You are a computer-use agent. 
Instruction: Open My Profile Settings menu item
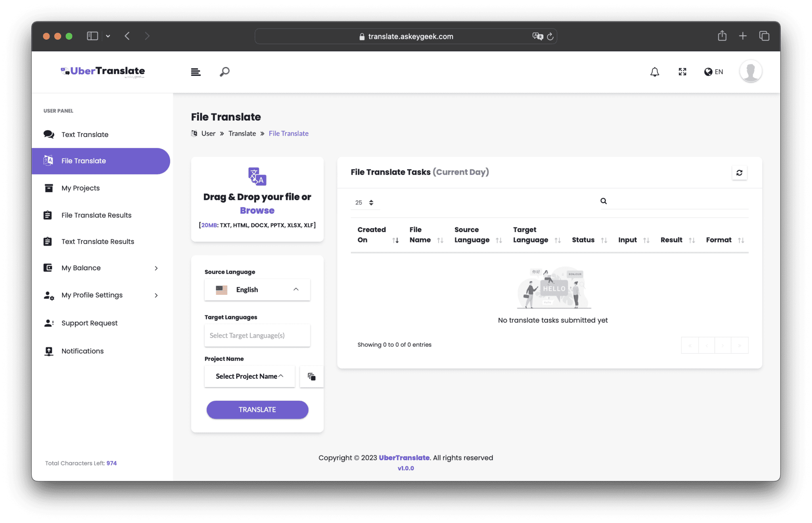tap(92, 295)
